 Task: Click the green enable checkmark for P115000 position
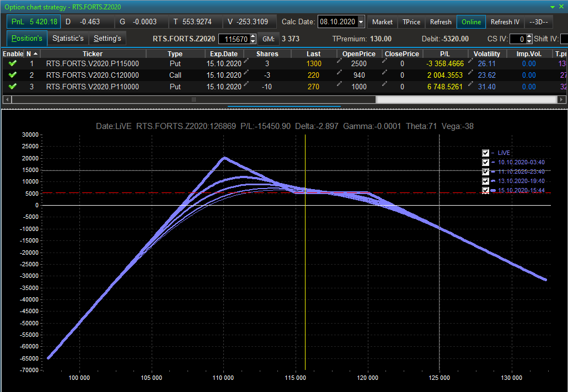coord(13,63)
